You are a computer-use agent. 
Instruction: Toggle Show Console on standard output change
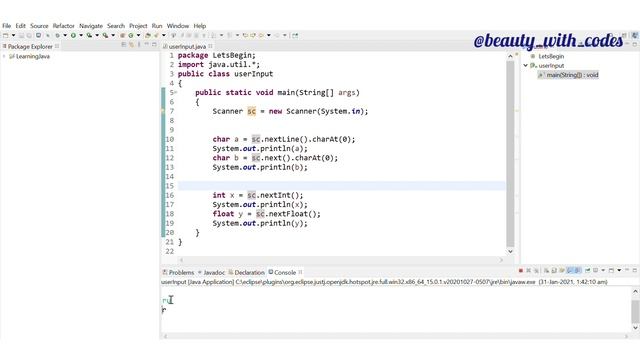pos(570,271)
